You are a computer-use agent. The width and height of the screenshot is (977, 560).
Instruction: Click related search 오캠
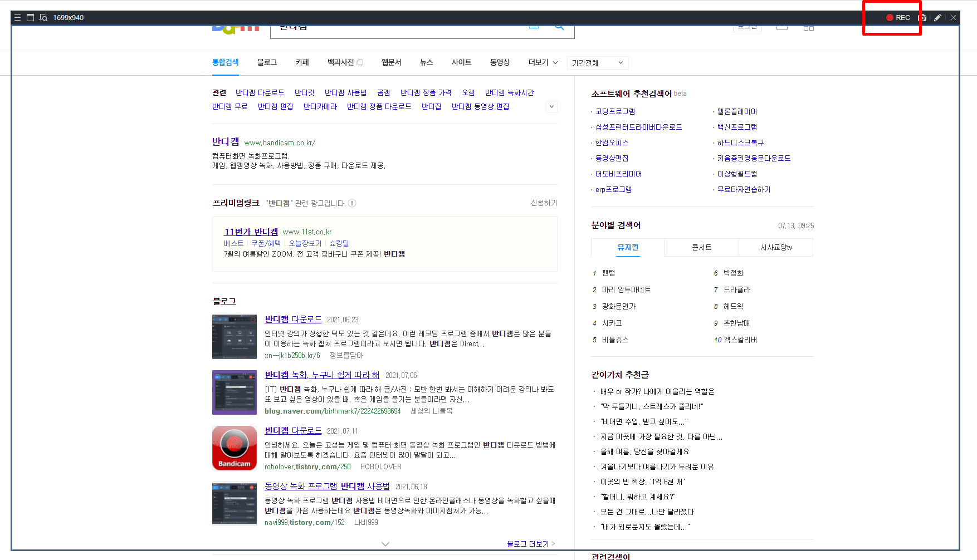468,92
